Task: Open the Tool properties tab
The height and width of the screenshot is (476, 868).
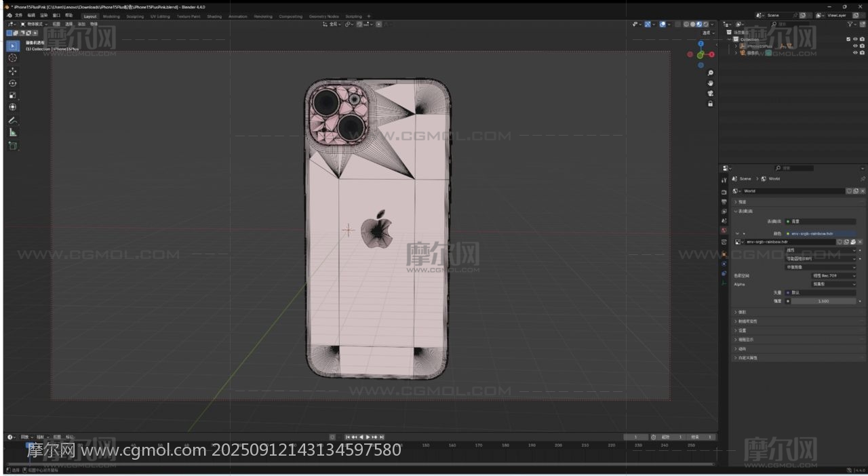Action: [724, 180]
